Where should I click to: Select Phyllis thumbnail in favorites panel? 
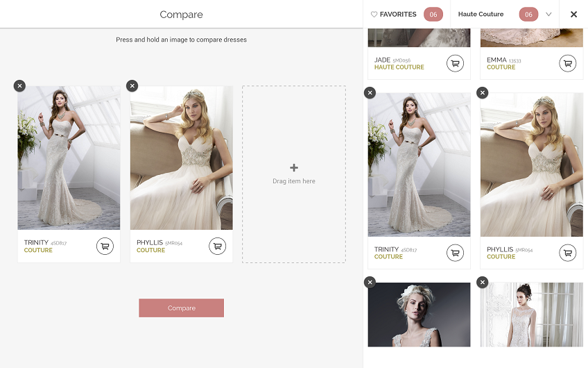click(x=532, y=165)
